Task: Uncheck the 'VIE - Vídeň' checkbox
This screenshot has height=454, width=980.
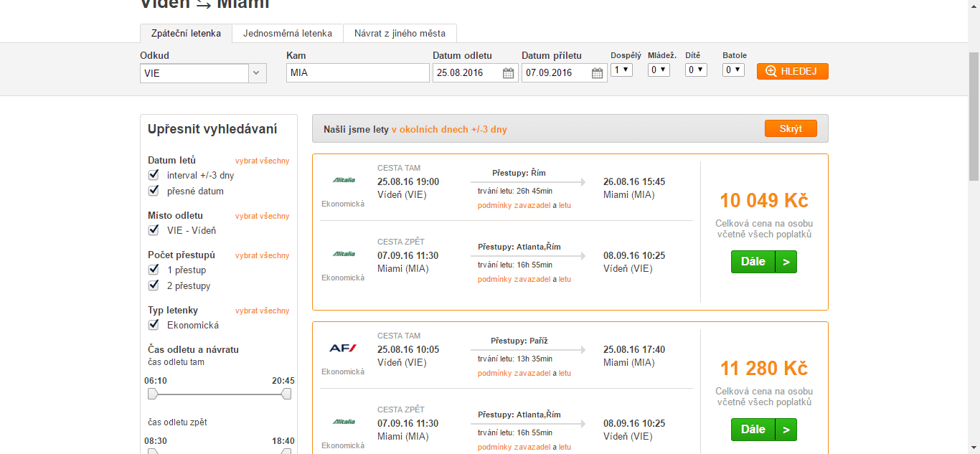Action: pos(154,230)
